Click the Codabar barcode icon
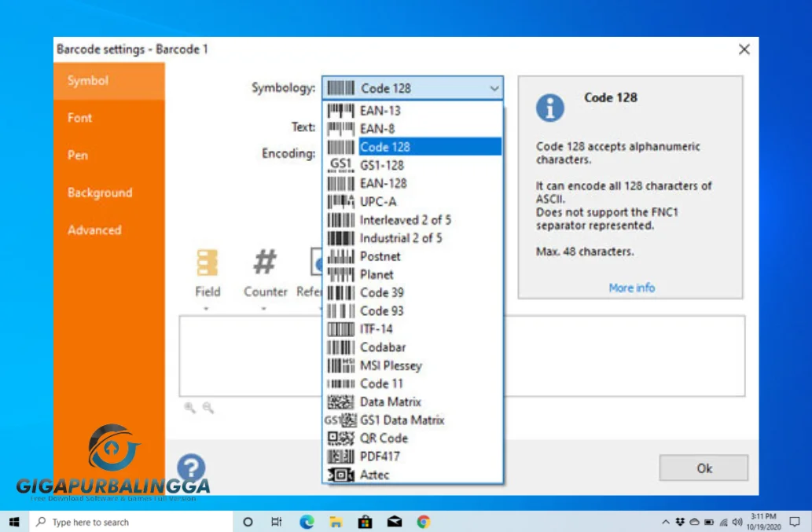This screenshot has height=532, width=812. click(340, 347)
